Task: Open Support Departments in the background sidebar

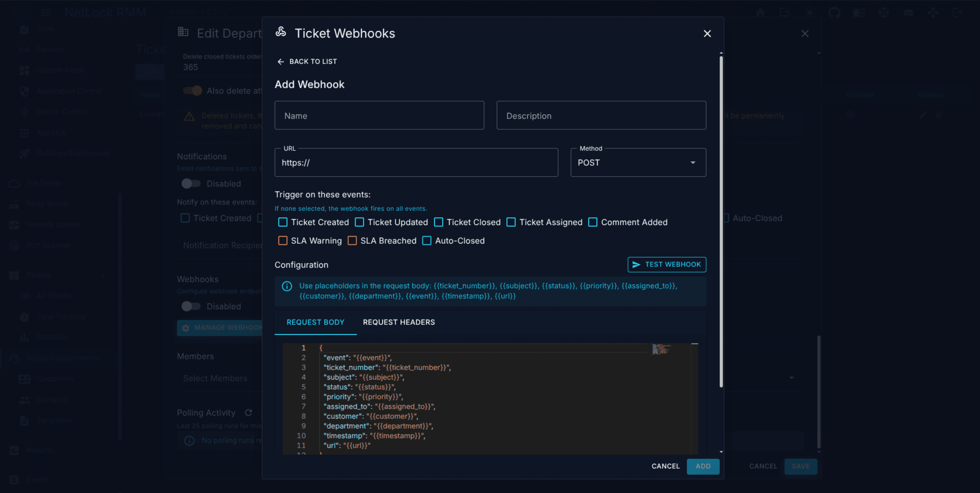Action: [x=63, y=358]
